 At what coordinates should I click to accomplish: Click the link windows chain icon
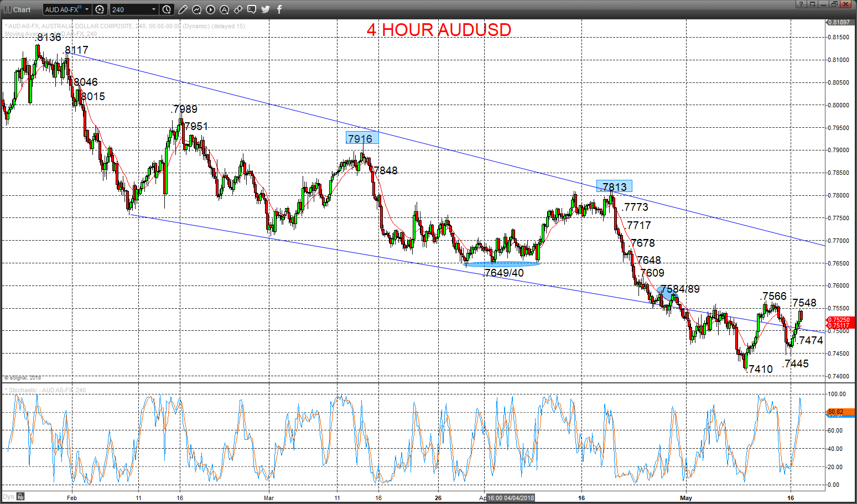(x=238, y=9)
